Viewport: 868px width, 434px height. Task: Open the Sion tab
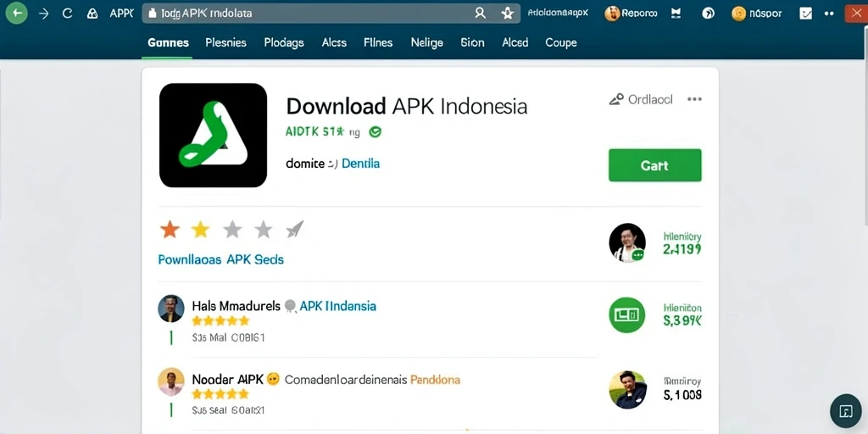coord(472,42)
